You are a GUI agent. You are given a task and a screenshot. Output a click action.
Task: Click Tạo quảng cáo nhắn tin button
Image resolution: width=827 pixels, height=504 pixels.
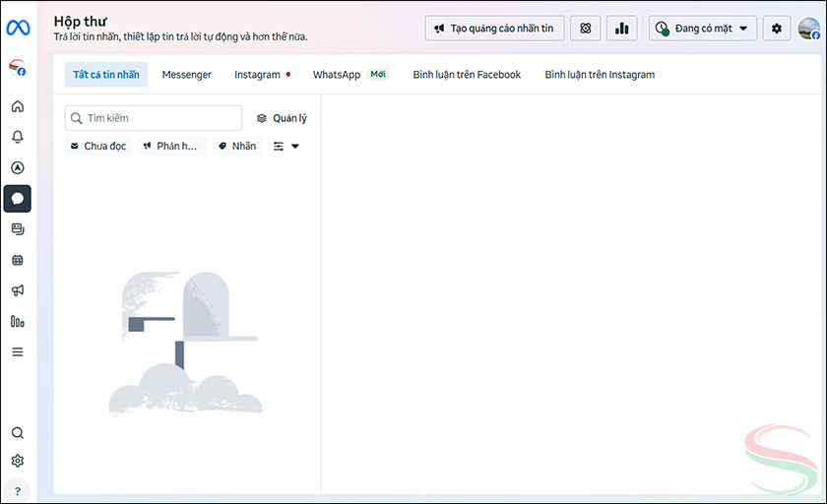494,29
